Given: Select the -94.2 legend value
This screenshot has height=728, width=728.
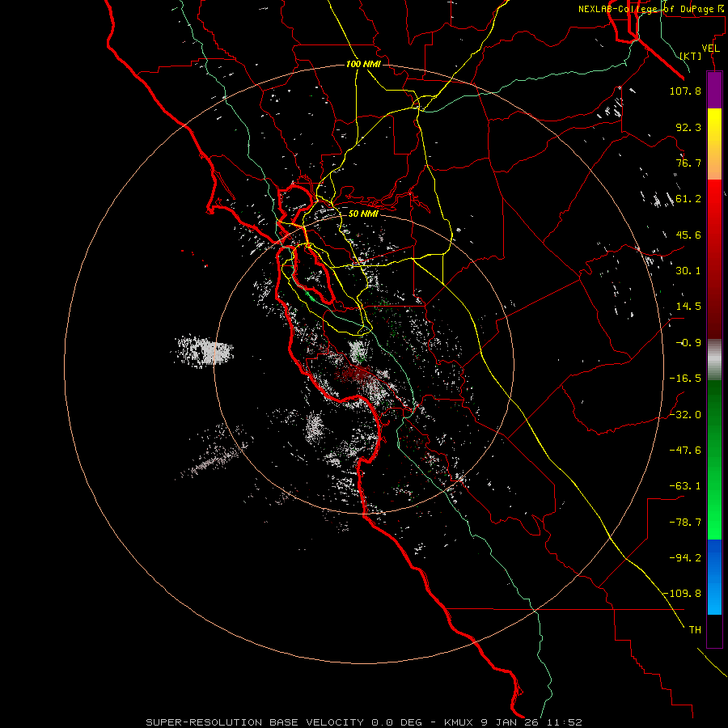Looking at the screenshot, I should [x=685, y=557].
